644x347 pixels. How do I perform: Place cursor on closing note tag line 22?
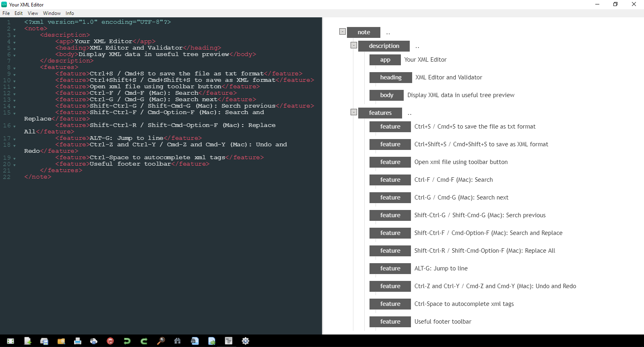point(38,177)
